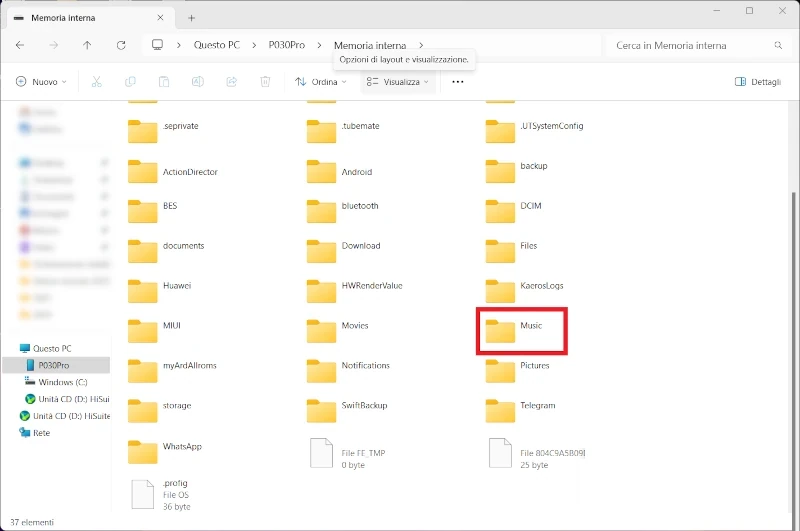Screen dimensions: 800x531
Task: Select the .profig file icon
Action: (x=142, y=494)
